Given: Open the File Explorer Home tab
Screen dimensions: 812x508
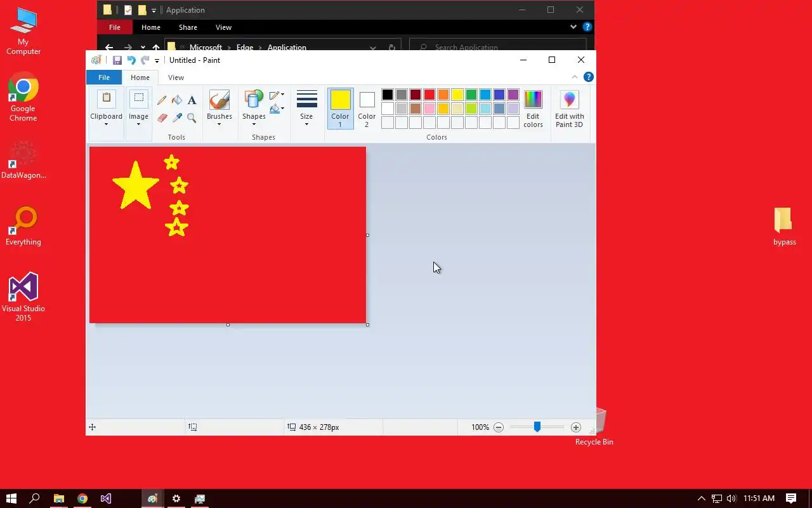Looking at the screenshot, I should (151, 27).
